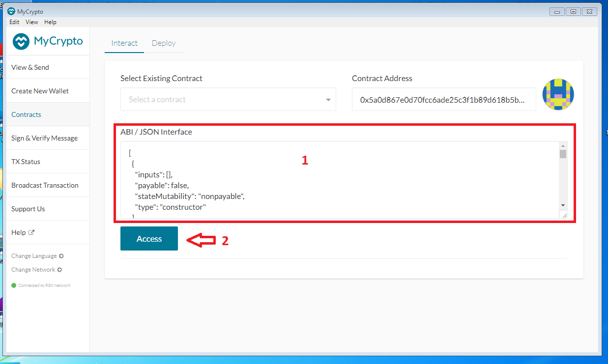608x364 pixels.
Task: Expand the Select a contract dropdown arrow
Action: (x=328, y=100)
